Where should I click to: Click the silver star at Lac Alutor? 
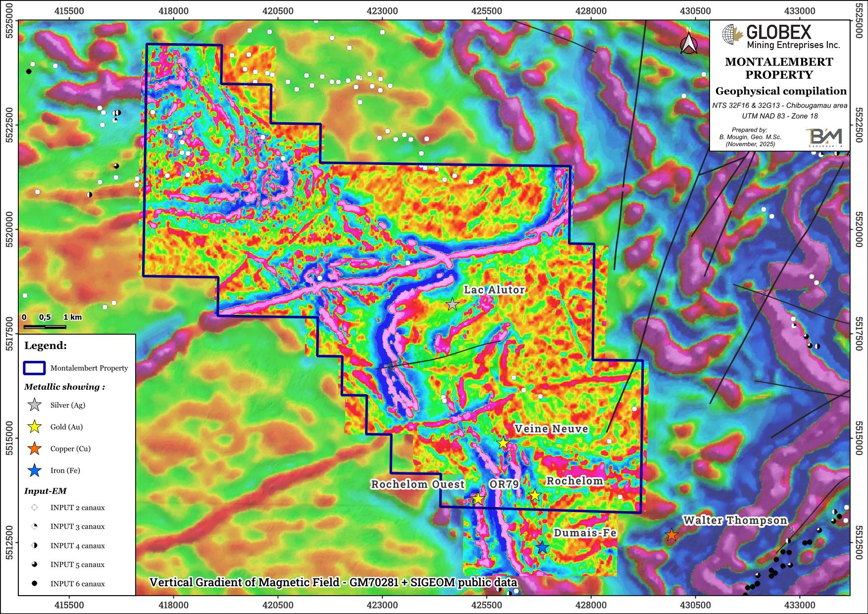(452, 305)
